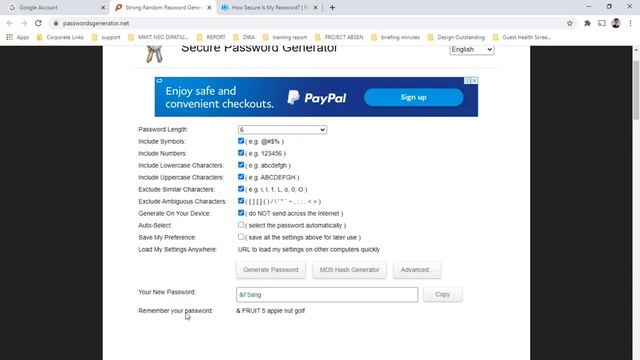Click URL to load my settings link
The height and width of the screenshot is (360, 640).
[309, 249]
